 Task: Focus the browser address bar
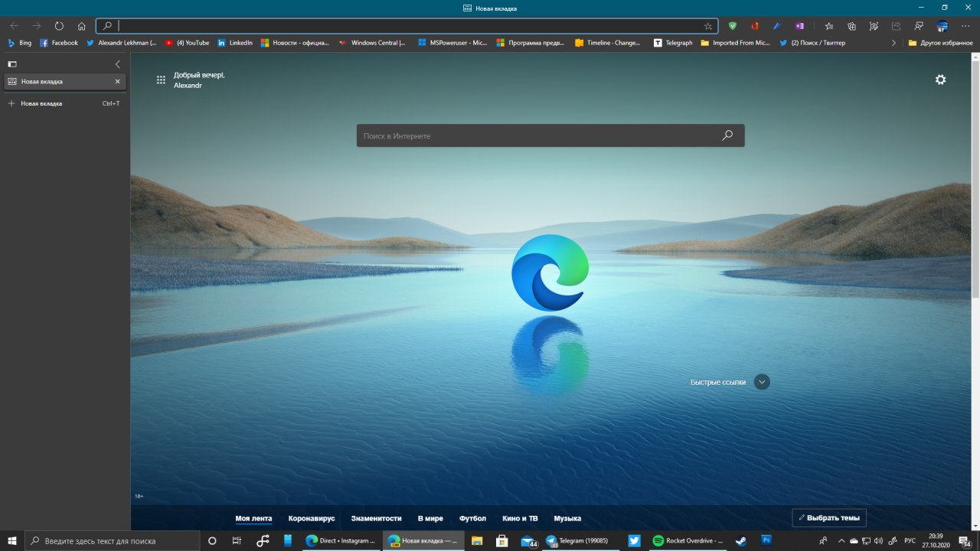(x=407, y=26)
